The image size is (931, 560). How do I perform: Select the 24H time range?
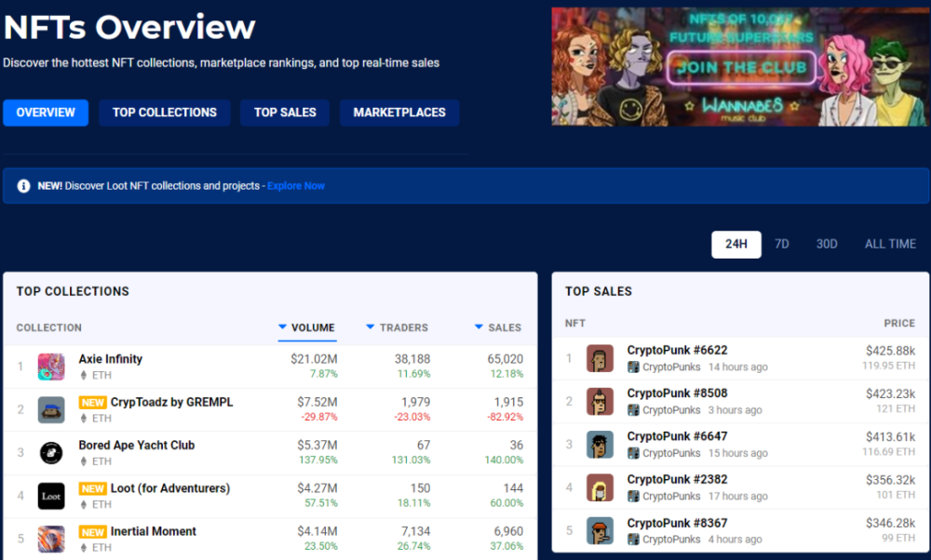[736, 245]
